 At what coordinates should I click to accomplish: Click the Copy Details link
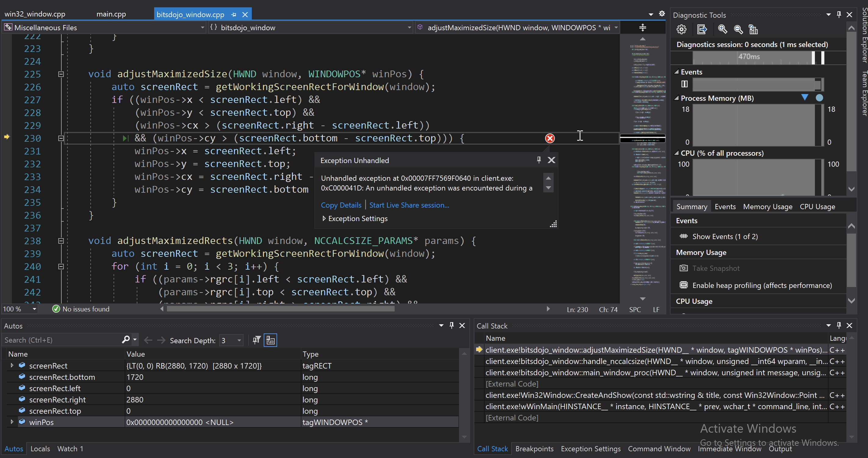(x=341, y=205)
